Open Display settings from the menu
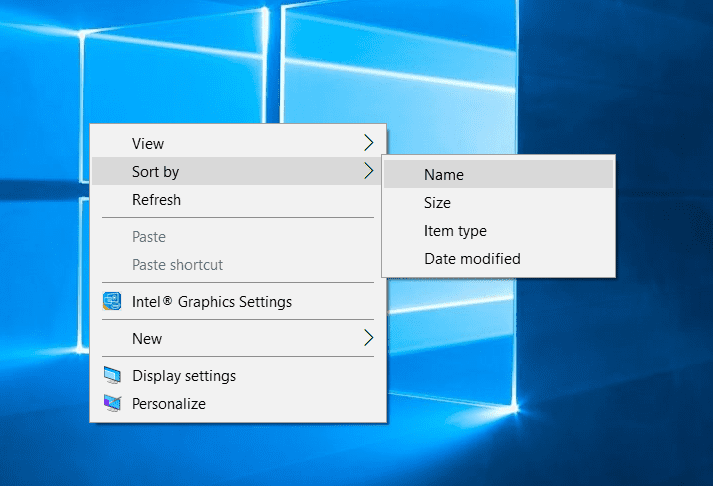Image resolution: width=713 pixels, height=486 pixels. point(238,376)
